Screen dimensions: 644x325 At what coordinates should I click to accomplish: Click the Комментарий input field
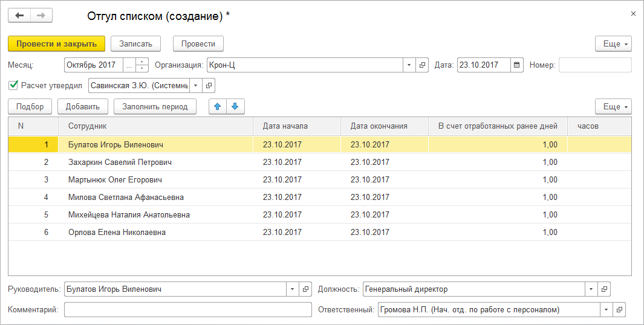(x=187, y=310)
